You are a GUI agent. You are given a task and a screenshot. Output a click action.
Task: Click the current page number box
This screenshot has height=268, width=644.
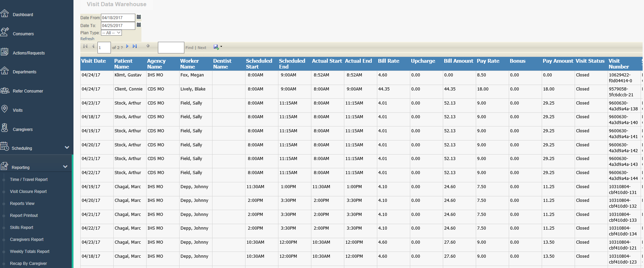(104, 48)
